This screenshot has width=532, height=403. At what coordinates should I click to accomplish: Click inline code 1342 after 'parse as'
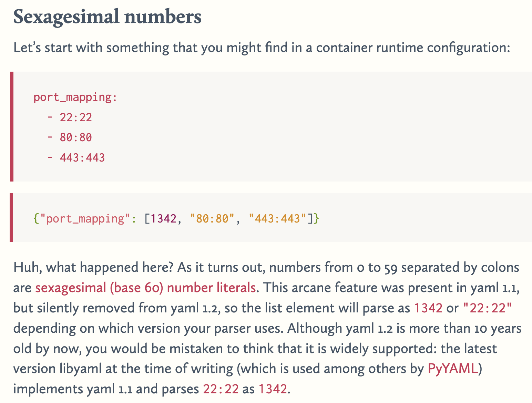(x=428, y=308)
